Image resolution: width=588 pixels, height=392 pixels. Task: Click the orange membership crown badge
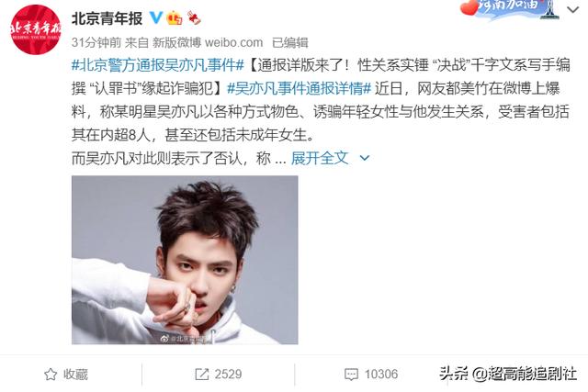(x=175, y=17)
